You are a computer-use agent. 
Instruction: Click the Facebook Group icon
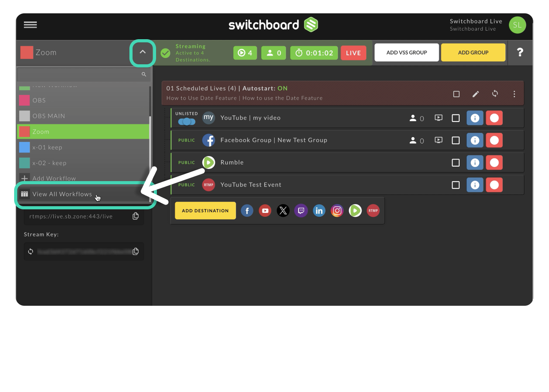coord(209,140)
